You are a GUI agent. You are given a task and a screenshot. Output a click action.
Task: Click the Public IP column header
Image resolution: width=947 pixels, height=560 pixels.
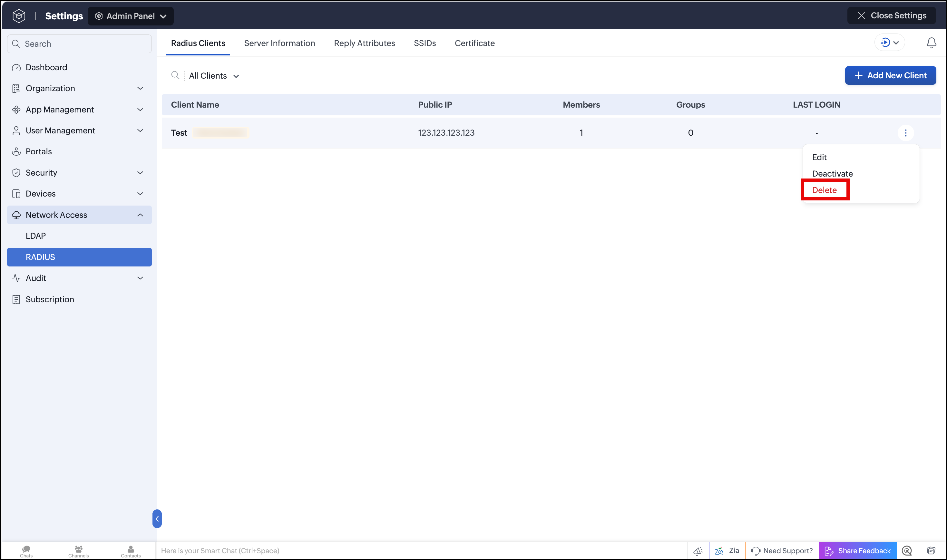pyautogui.click(x=435, y=105)
